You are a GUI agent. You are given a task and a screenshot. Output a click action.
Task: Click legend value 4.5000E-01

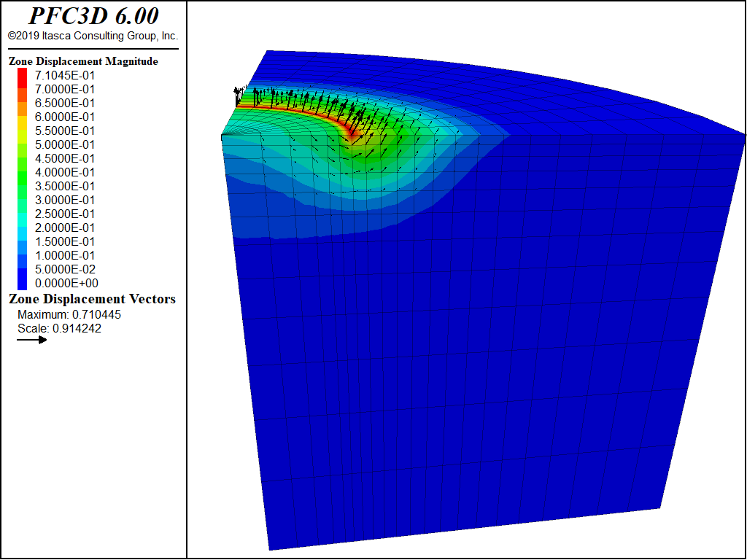tap(65, 158)
